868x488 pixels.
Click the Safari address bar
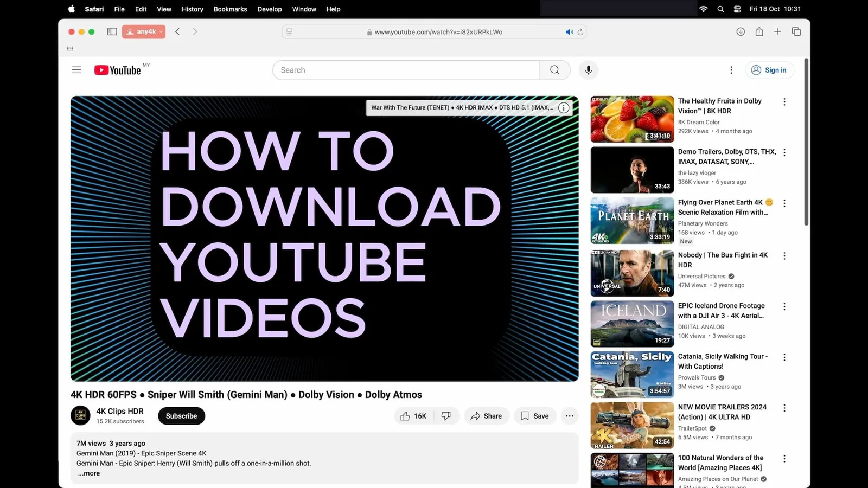click(434, 32)
